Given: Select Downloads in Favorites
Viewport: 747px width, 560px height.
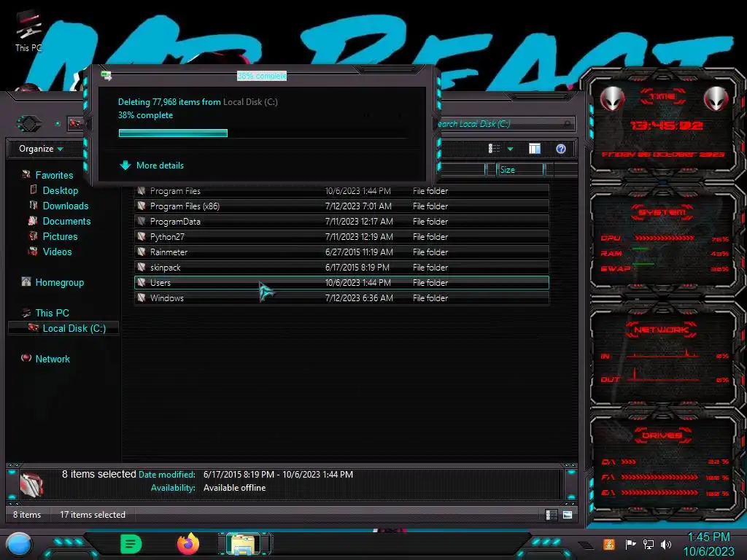Looking at the screenshot, I should click(65, 206).
